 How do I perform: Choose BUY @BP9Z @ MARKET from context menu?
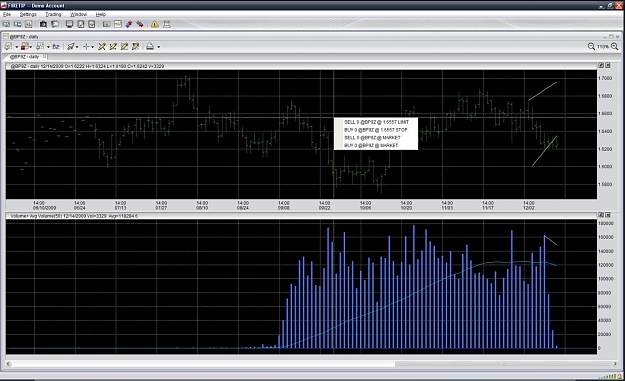[x=376, y=145]
